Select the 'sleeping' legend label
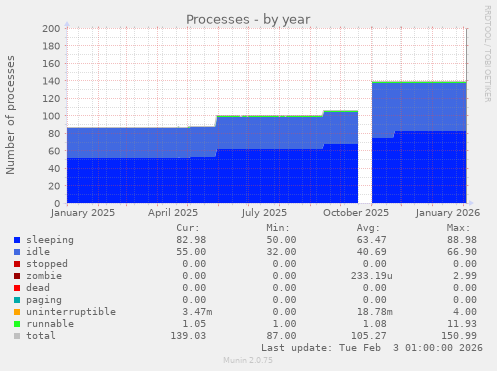Image resolution: width=497 pixels, height=371 pixels. 50,240
